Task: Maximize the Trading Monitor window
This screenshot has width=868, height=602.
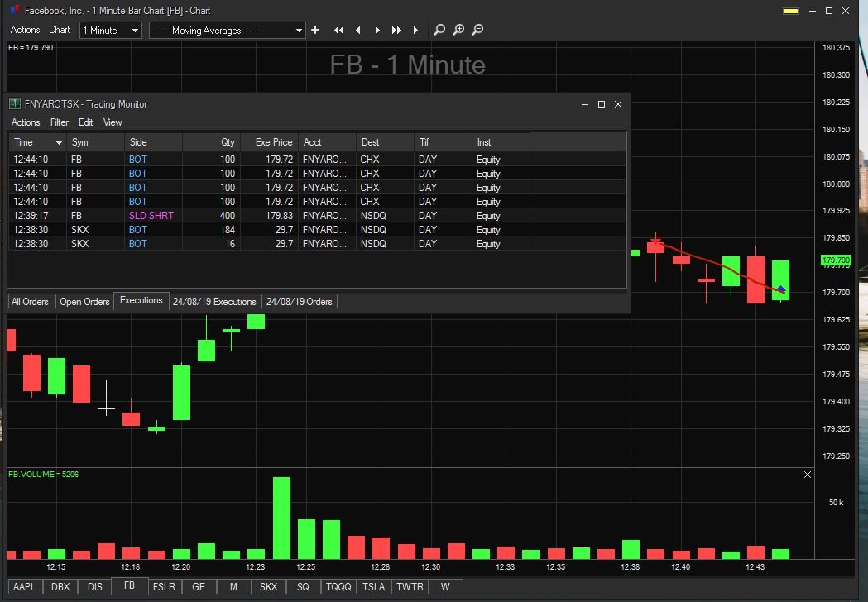Action: pos(602,104)
